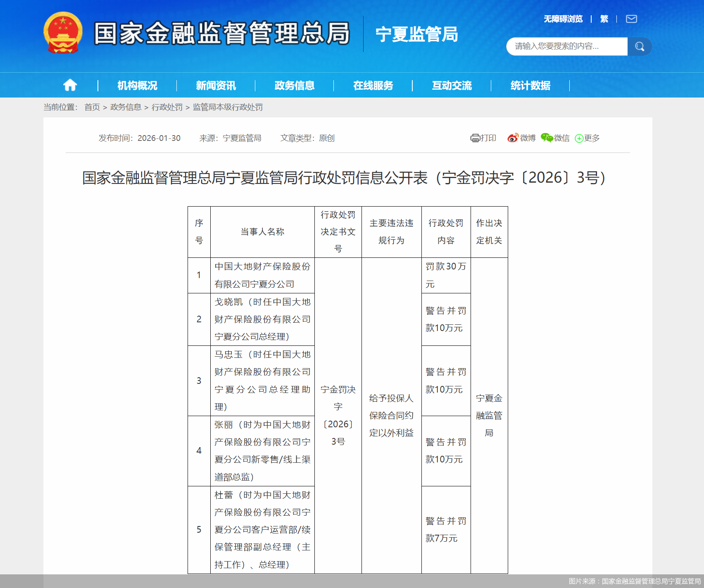Click the search magnifier button
This screenshot has height=588, width=704.
639,46
